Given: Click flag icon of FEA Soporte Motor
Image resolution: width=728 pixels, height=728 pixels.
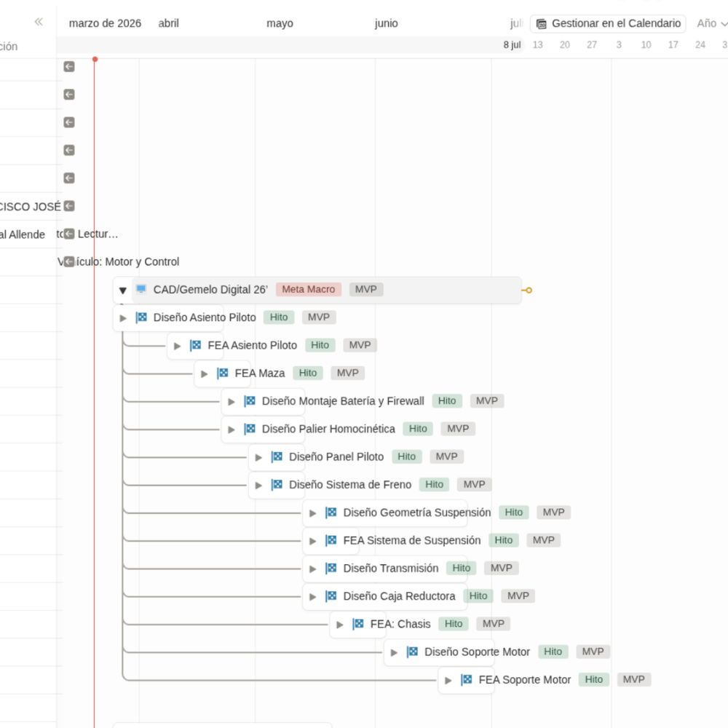Looking at the screenshot, I should click(467, 680).
